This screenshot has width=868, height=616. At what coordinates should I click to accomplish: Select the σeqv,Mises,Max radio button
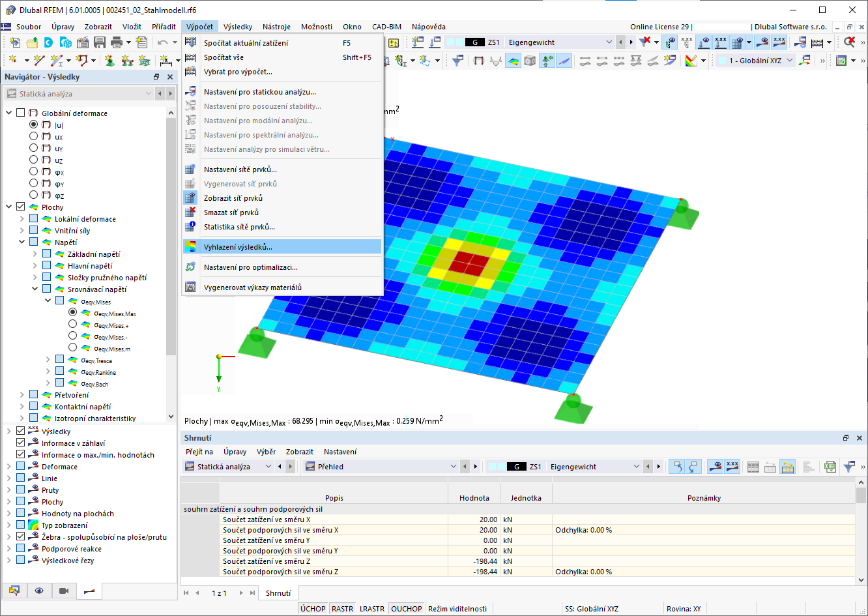72,313
